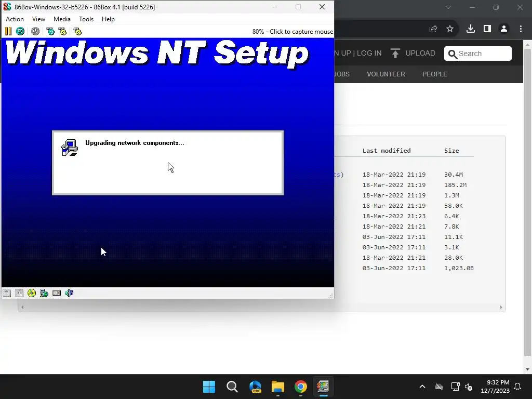Image resolution: width=532 pixels, height=399 pixels.
Task: Click the 'Size' column header
Action: [x=451, y=151]
